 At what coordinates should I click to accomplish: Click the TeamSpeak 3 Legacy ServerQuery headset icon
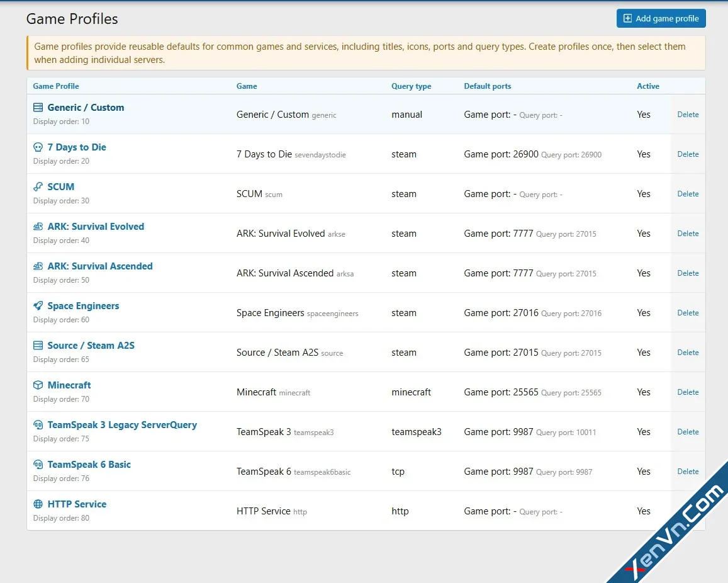coord(38,424)
